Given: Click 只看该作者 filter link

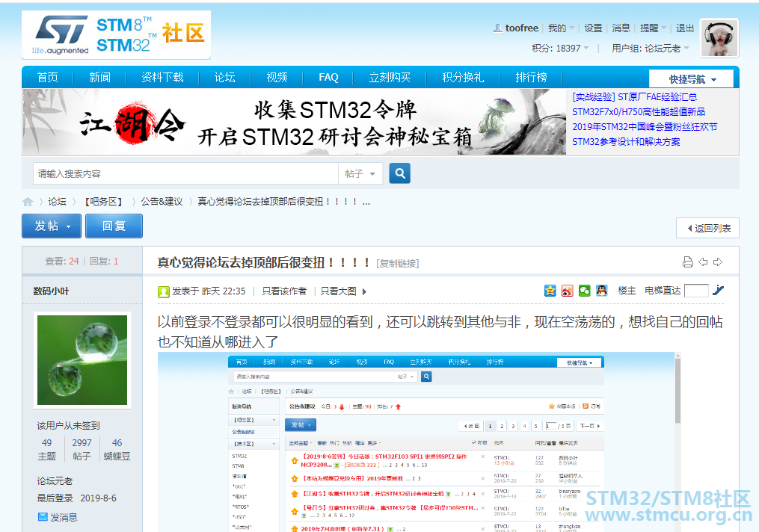Looking at the screenshot, I should pyautogui.click(x=284, y=291).
